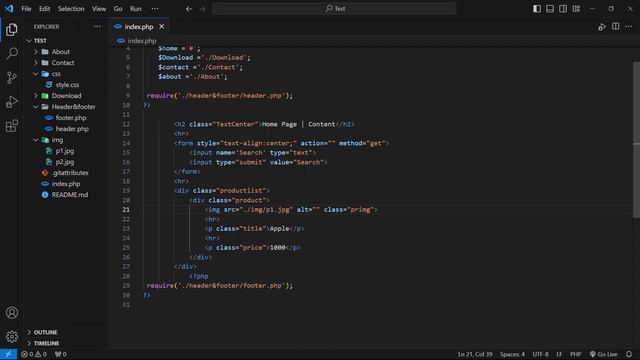Open the Go menu
The height and width of the screenshot is (360, 640).
[x=118, y=9]
